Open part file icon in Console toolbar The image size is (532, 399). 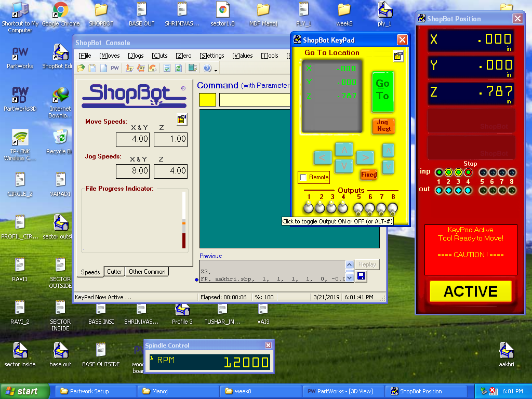81,68
